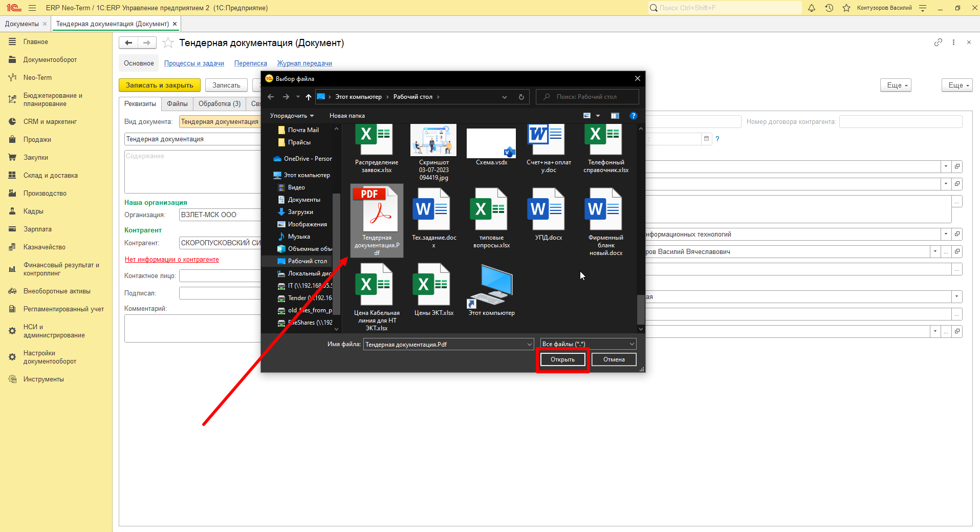This screenshot has width=980, height=532.
Task: Open favorites star in 1C header
Action: click(846, 8)
